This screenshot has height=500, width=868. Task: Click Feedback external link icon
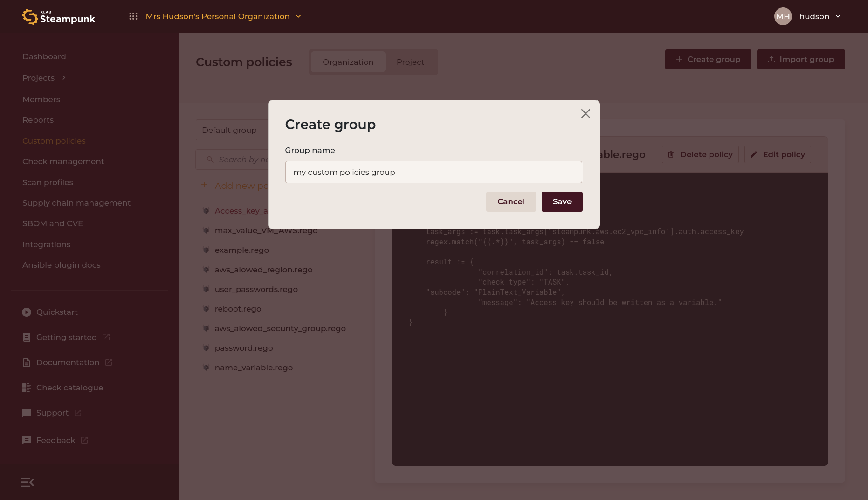(84, 440)
